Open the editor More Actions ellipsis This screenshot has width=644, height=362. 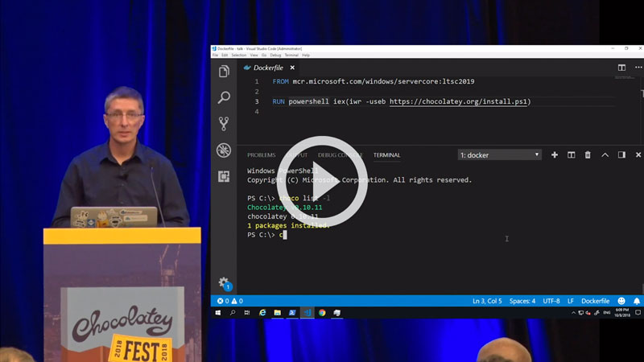point(638,68)
